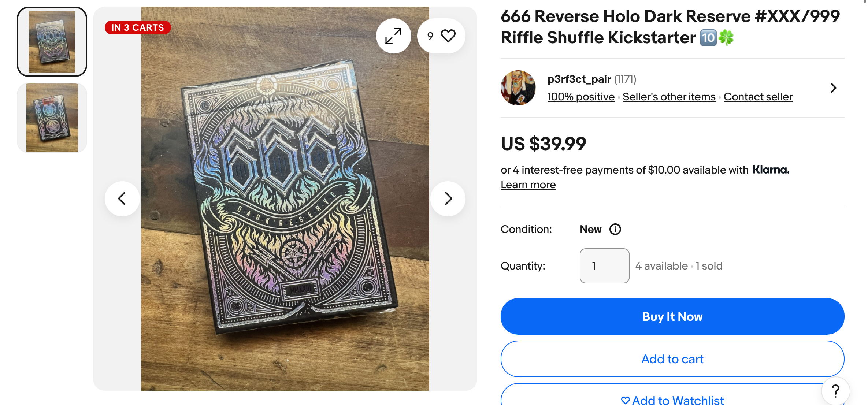Click the Buy It Now button
The height and width of the screenshot is (405, 868).
(672, 316)
